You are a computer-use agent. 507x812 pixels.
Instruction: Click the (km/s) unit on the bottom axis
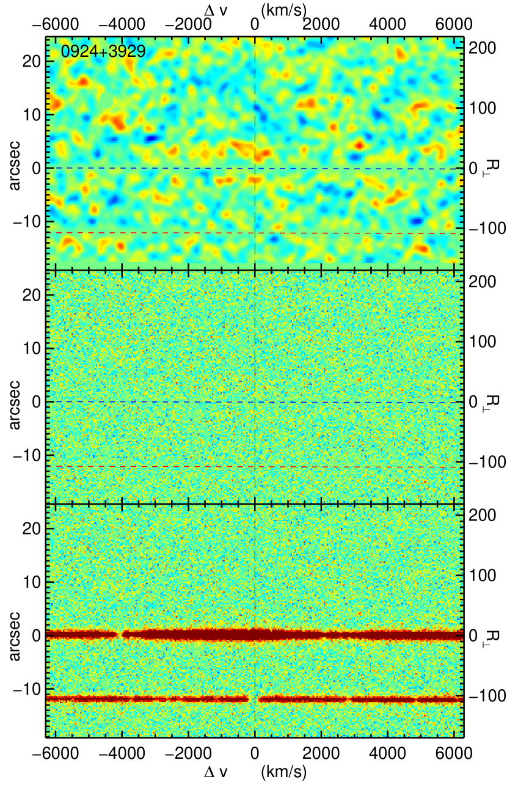283,773
